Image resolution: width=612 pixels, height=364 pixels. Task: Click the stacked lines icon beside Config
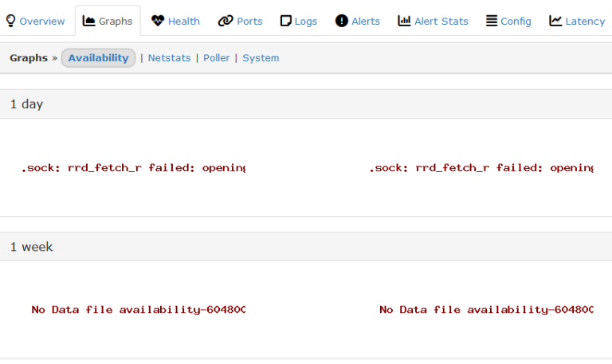(x=492, y=21)
